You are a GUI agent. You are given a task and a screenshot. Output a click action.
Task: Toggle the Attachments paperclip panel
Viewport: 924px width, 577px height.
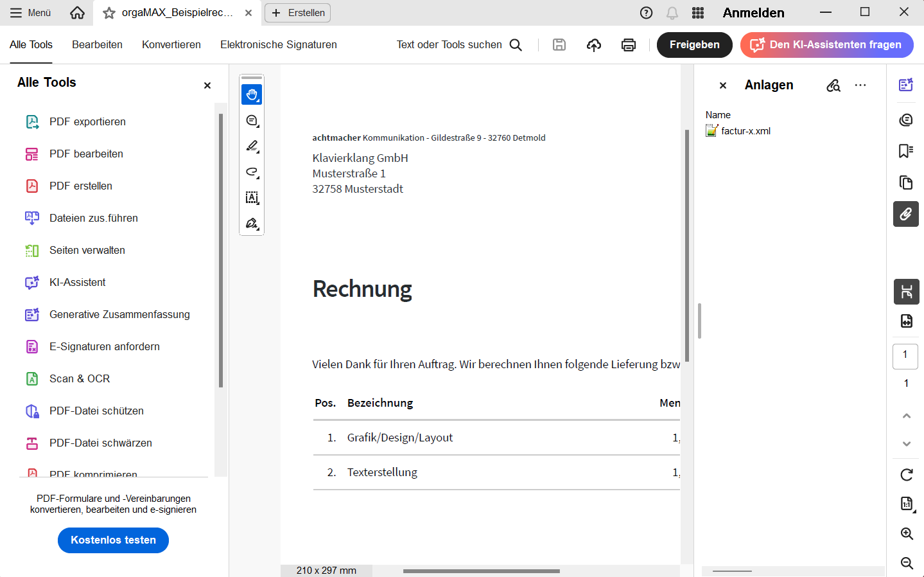click(905, 214)
